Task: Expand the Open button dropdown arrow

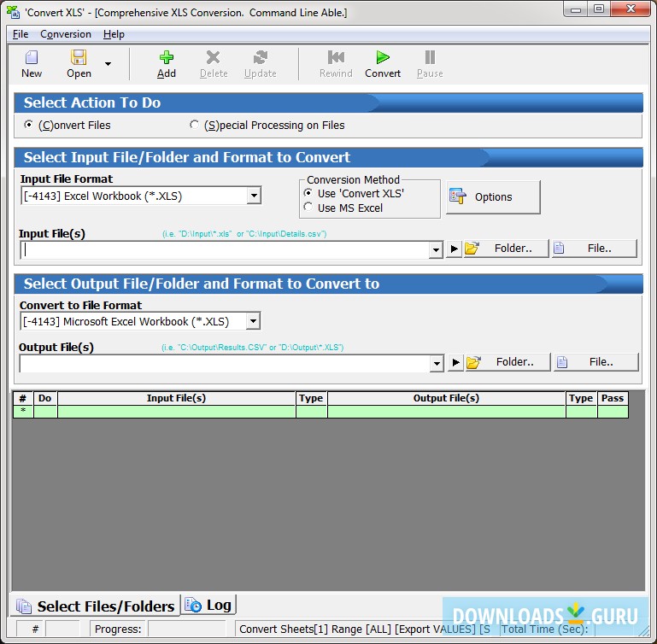Action: click(108, 64)
